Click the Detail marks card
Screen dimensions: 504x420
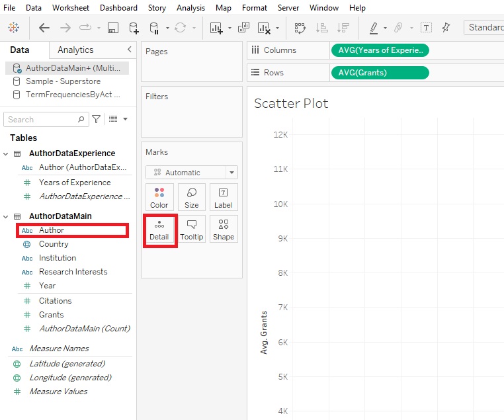point(159,229)
